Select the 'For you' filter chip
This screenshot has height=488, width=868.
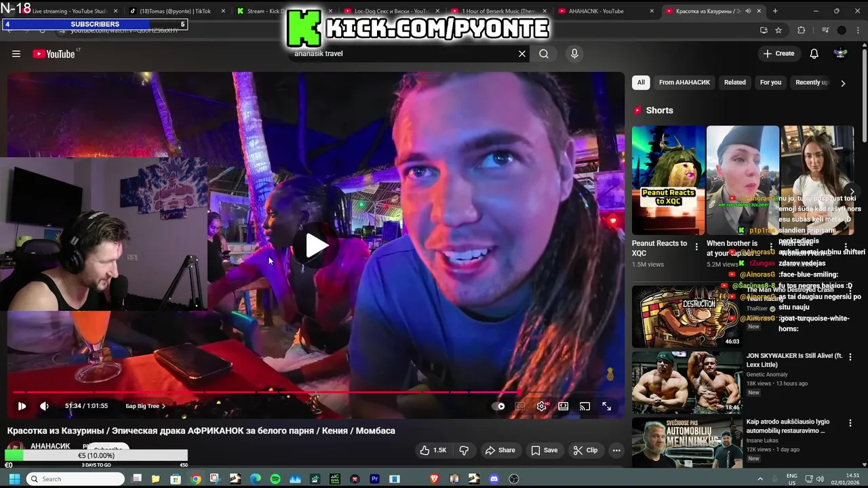coord(770,83)
